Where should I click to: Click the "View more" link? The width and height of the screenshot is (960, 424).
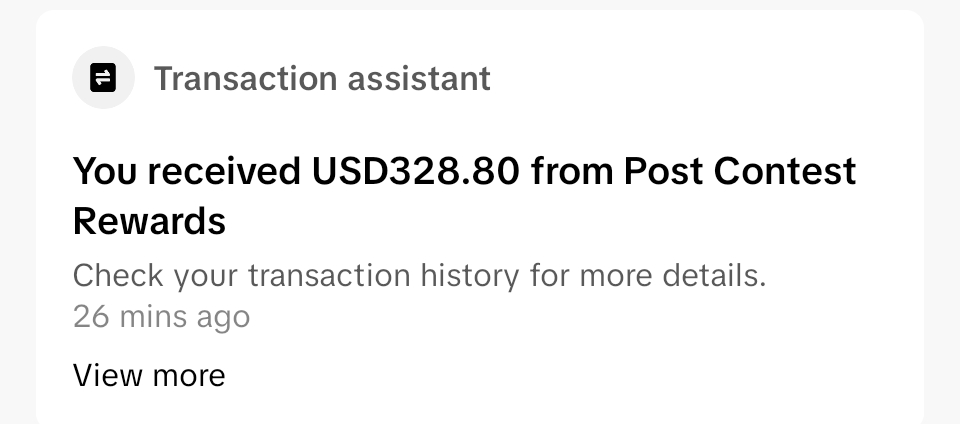pos(149,375)
